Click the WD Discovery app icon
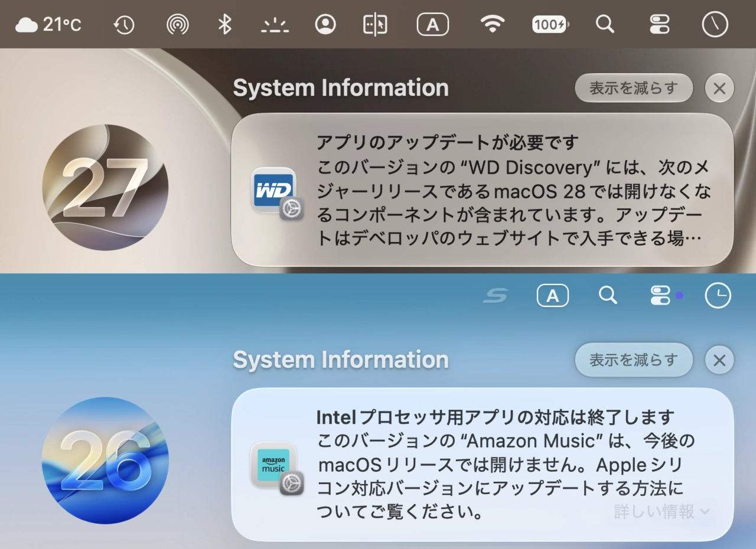The image size is (756, 549). [x=276, y=193]
